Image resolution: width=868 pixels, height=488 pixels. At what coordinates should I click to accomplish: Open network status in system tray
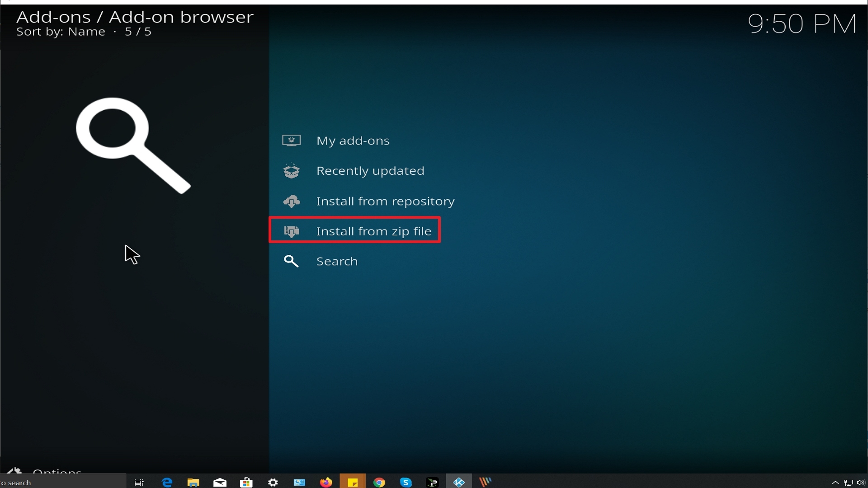(848, 483)
